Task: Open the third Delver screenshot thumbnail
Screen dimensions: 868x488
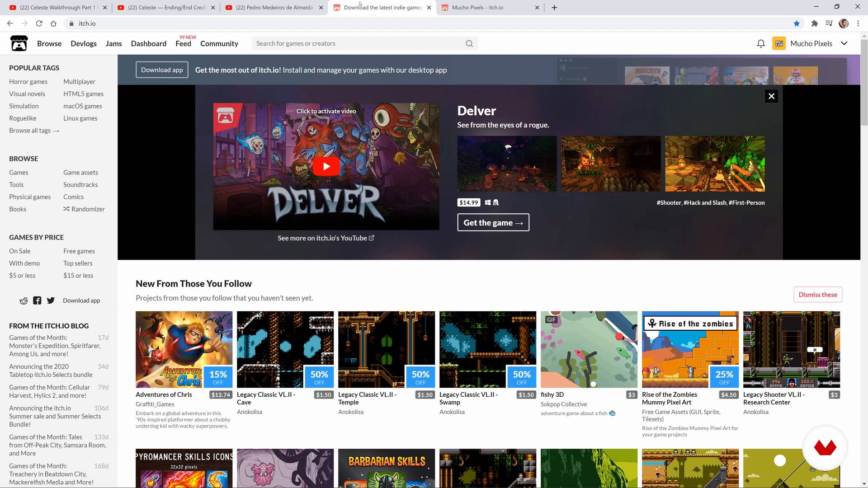Action: coord(715,164)
